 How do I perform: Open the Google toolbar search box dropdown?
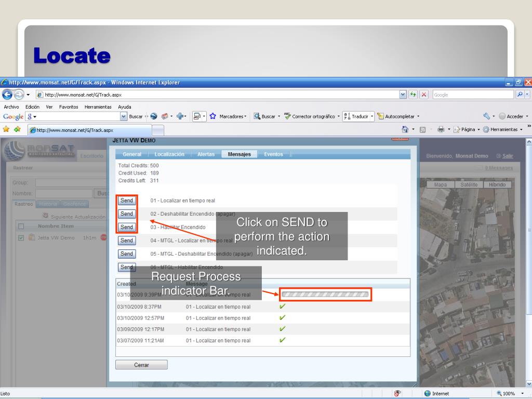[x=123, y=116]
